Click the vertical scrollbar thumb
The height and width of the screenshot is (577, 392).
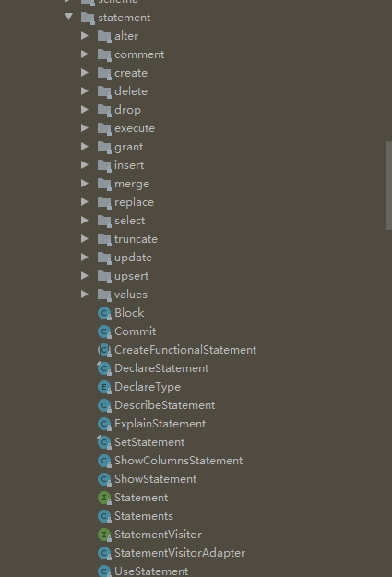[388, 186]
